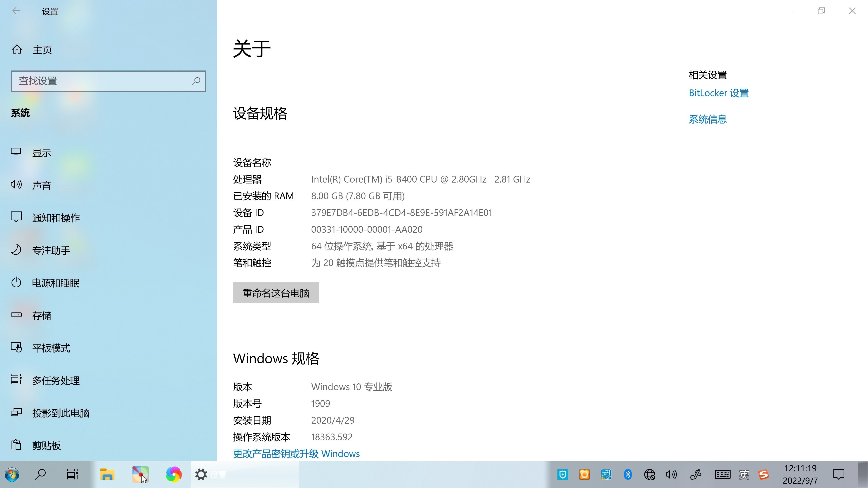Focus the 查找设置 search field

tap(108, 81)
